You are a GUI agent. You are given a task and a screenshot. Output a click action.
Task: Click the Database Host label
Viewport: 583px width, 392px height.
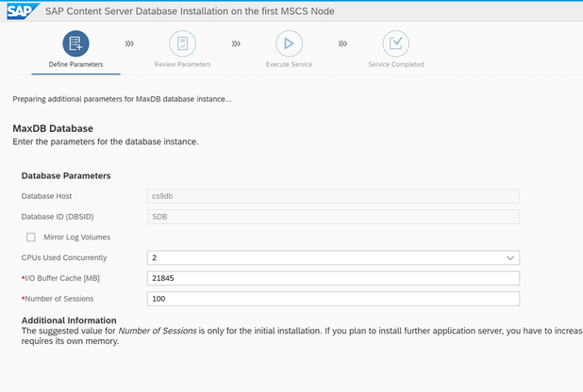(x=46, y=196)
